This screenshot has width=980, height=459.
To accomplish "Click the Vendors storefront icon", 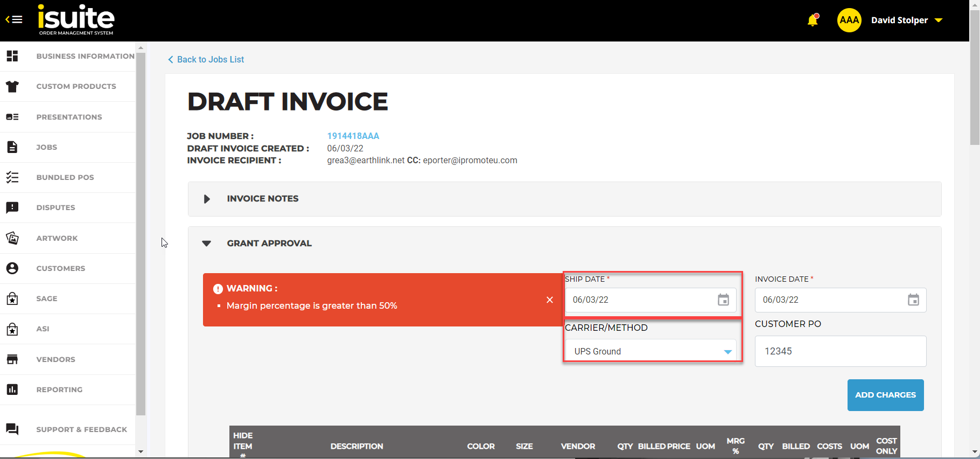I will tap(12, 359).
